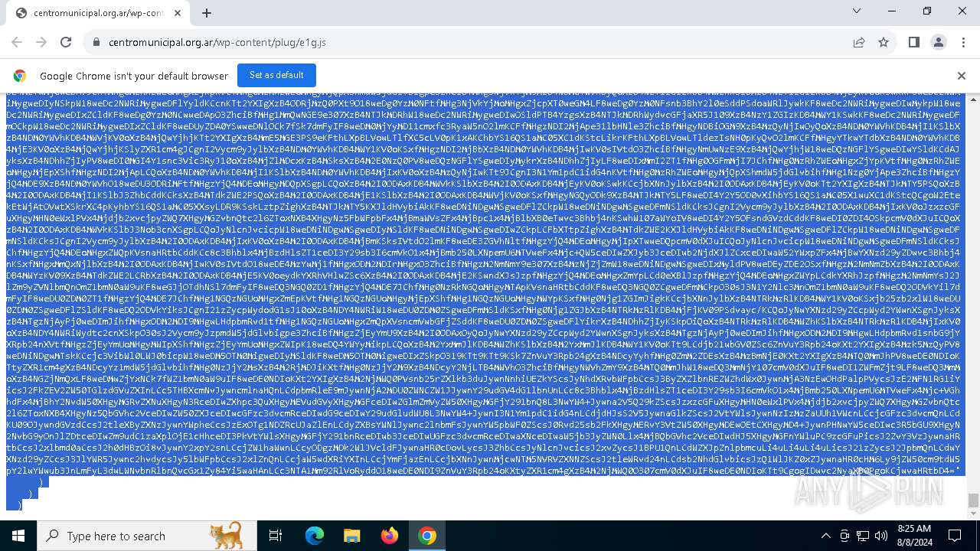Open the Chrome profile menu
Viewport: 980px width, 551px height.
pos(939,42)
